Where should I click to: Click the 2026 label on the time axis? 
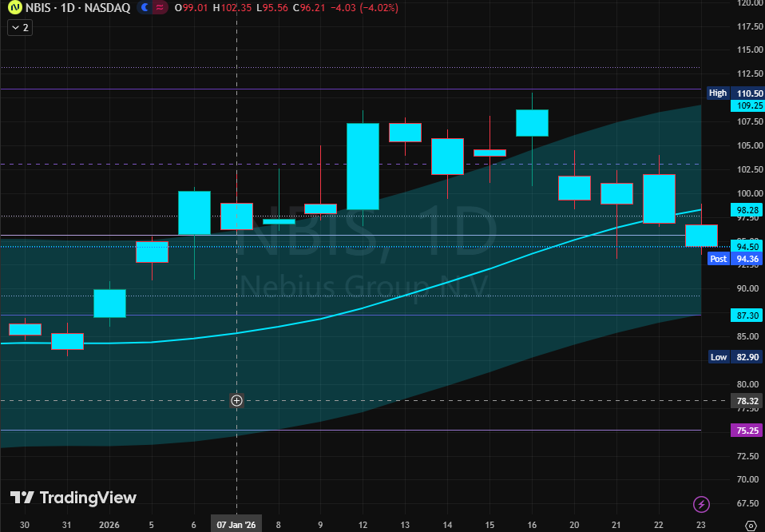[x=109, y=525]
